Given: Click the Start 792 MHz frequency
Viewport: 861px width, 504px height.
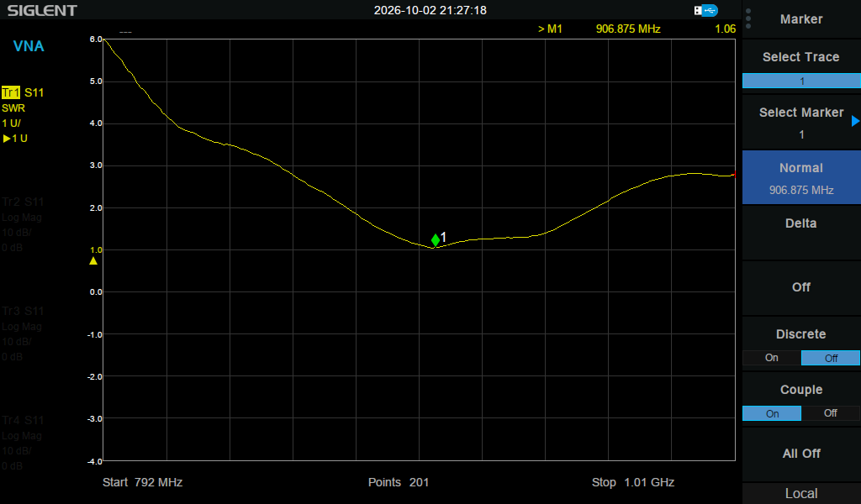Looking at the screenshot, I should coord(142,483).
